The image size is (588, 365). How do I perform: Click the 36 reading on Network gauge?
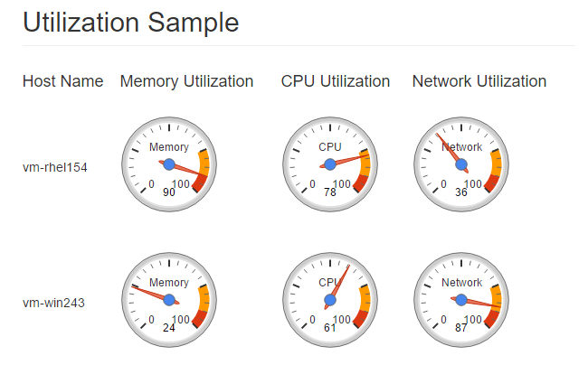click(460, 192)
